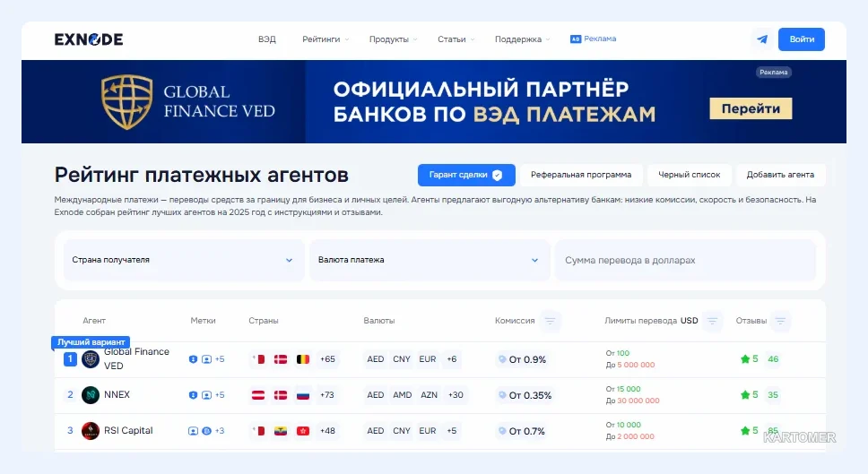
Task: Click the Global Finance VED banner globe emblem
Action: pos(126,102)
